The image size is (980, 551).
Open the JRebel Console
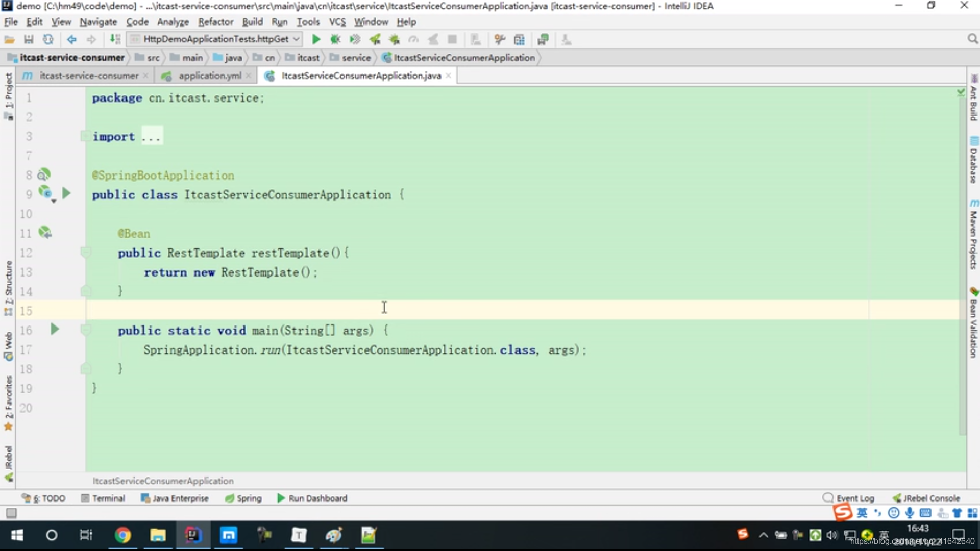[926, 498]
